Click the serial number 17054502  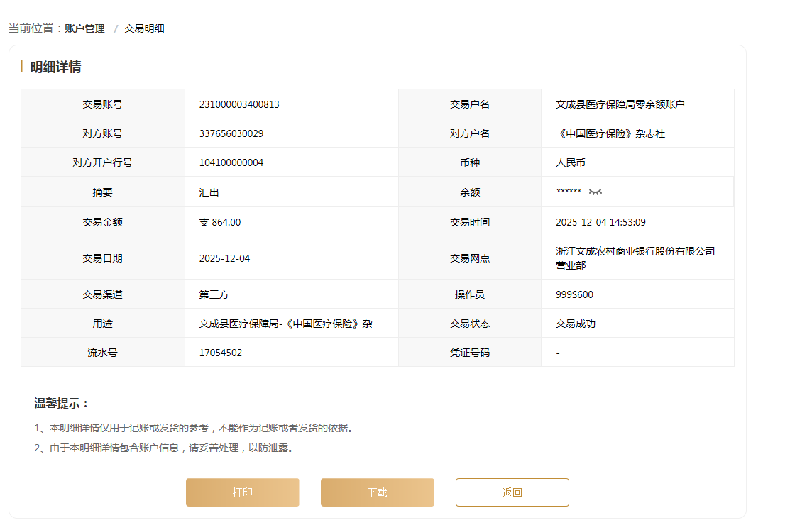[221, 353]
